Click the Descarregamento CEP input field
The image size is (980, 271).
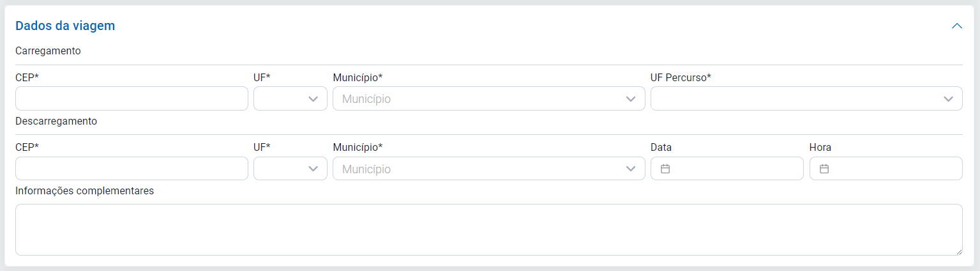pyautogui.click(x=132, y=169)
